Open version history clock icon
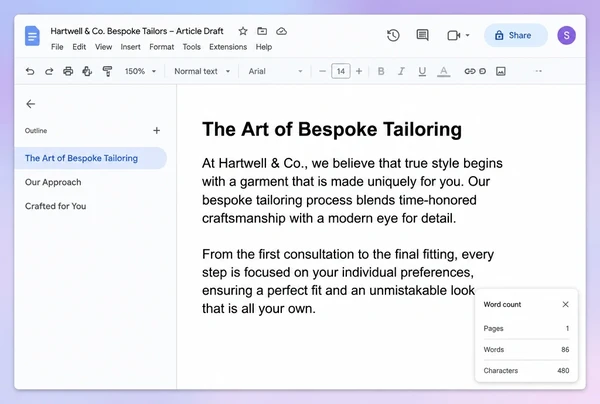The image size is (600, 404). point(393,36)
